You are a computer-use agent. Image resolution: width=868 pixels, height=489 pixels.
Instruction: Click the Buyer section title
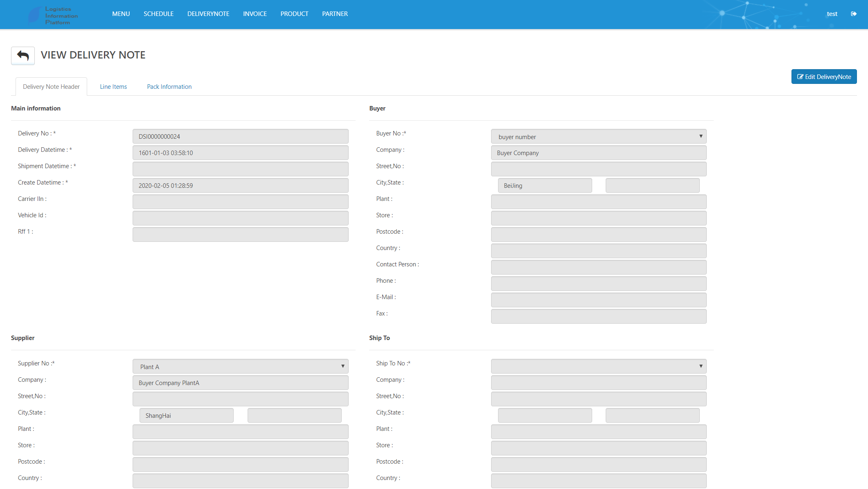click(377, 108)
